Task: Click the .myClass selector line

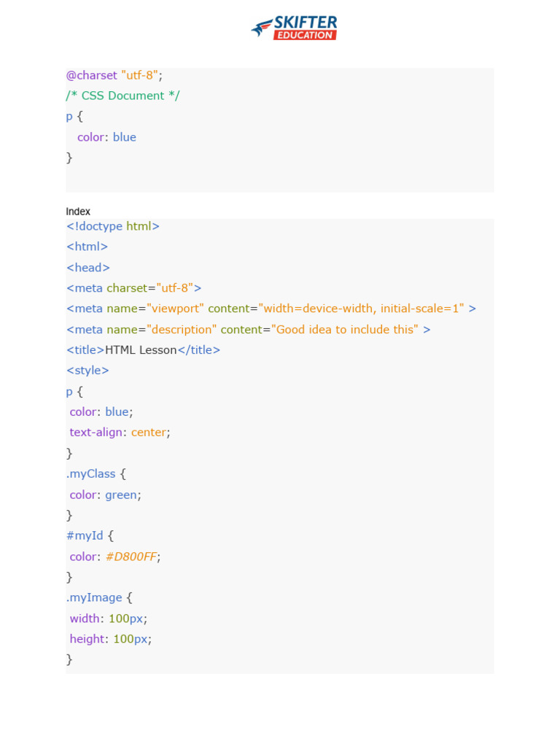Action: (96, 474)
